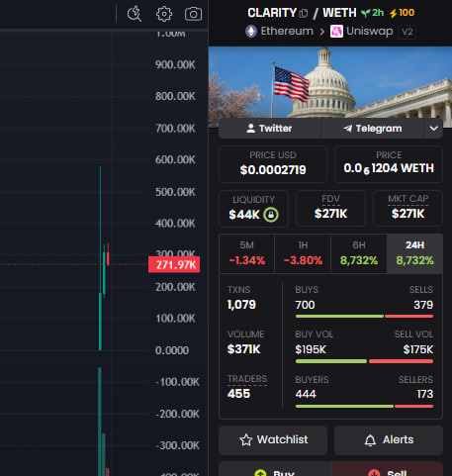The image size is (452, 476).
Task: Click the Alerts bell icon
Action: pos(370,440)
